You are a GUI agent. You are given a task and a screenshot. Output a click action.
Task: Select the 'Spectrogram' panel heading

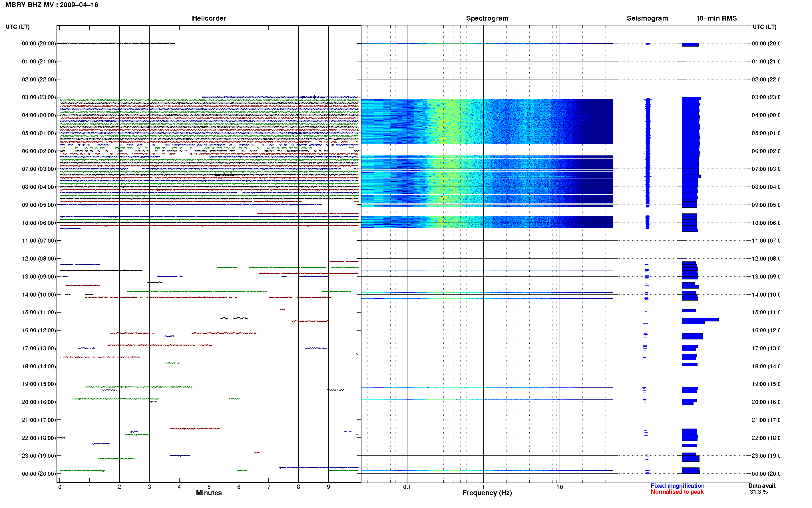click(487, 19)
